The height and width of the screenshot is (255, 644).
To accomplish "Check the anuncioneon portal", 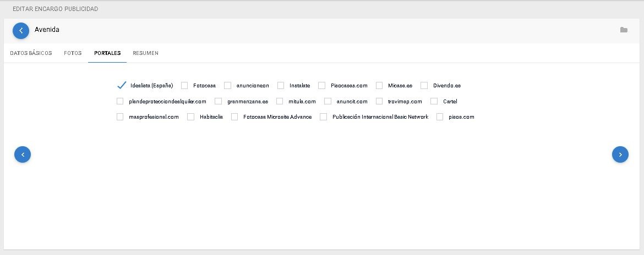I will tap(227, 86).
